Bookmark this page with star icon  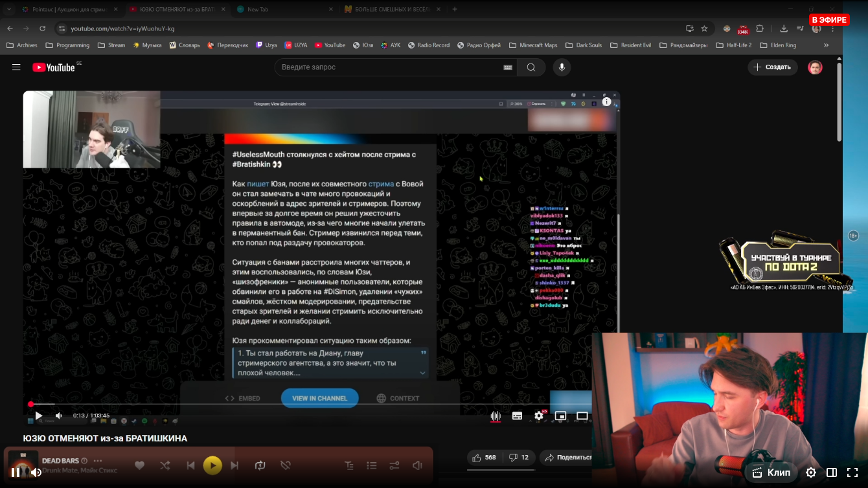704,28
